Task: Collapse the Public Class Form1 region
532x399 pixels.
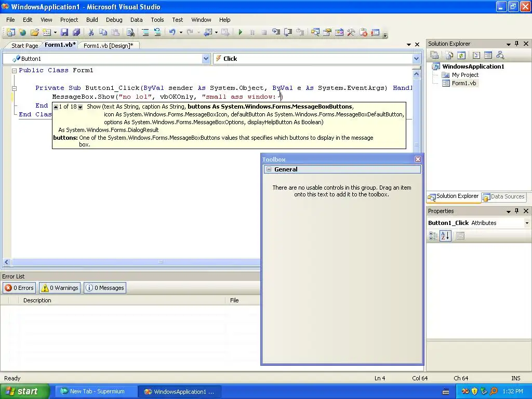Action: pos(14,71)
